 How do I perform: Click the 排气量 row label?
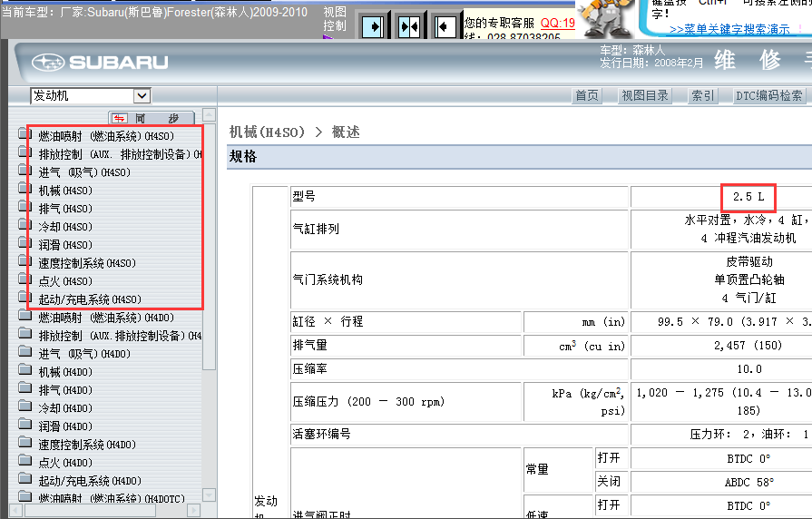(x=309, y=346)
